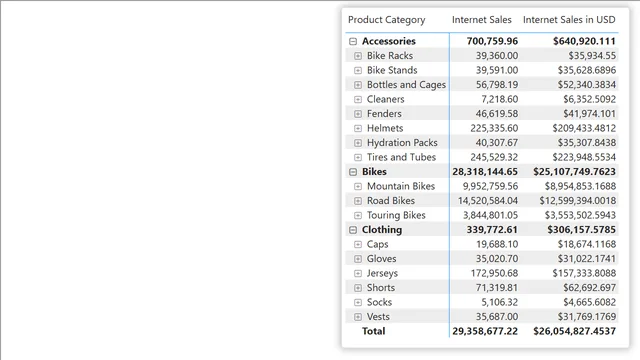Expand the Hydration Packs row

(358, 143)
